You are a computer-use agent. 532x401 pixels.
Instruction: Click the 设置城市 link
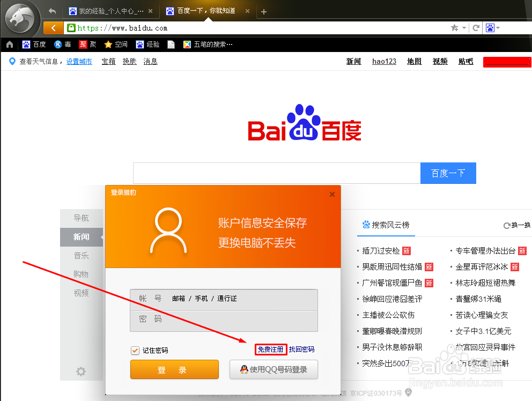coord(79,62)
